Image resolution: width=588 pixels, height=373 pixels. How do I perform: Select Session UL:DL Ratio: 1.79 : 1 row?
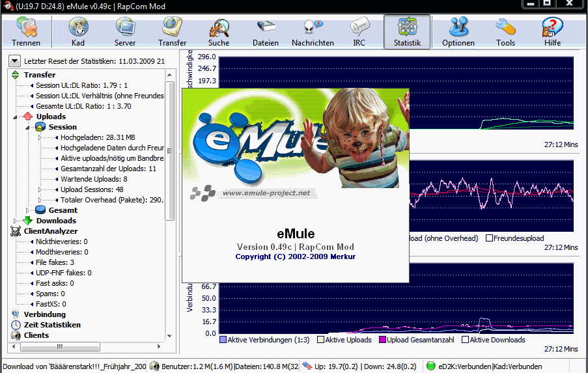pos(82,85)
